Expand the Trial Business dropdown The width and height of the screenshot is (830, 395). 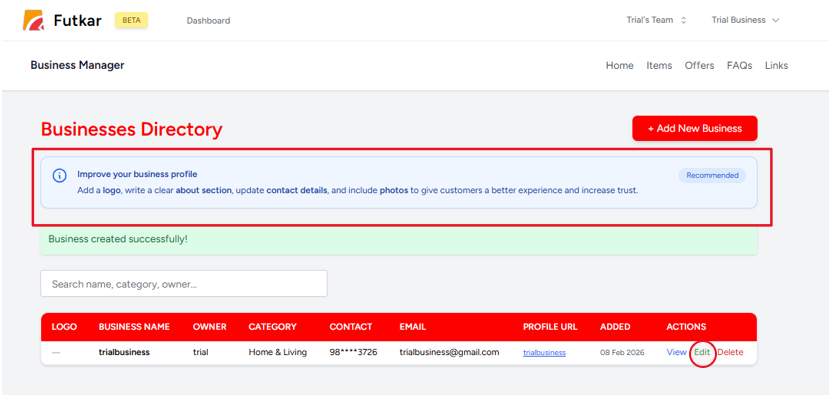click(745, 20)
